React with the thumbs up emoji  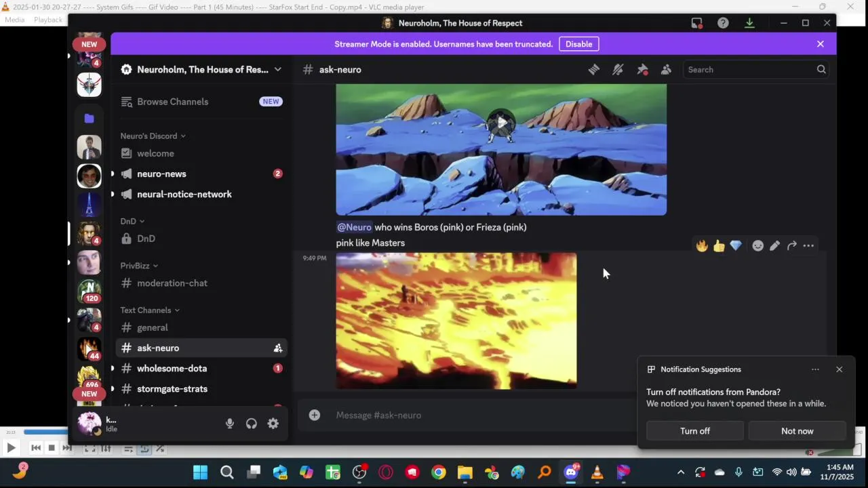[x=719, y=246]
